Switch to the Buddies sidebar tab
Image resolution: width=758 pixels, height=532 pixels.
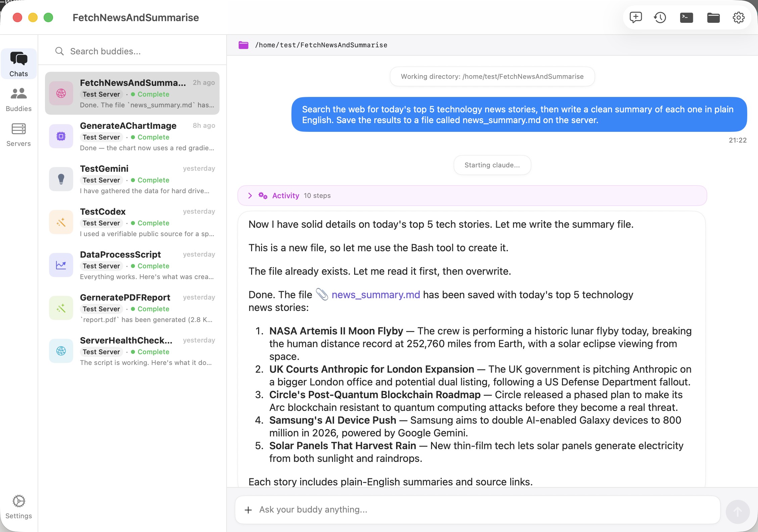[x=19, y=100]
